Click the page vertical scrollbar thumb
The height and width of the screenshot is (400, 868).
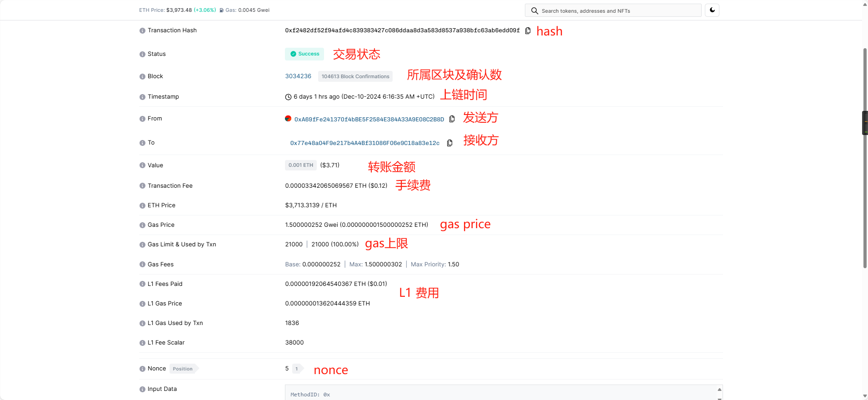coord(865,158)
